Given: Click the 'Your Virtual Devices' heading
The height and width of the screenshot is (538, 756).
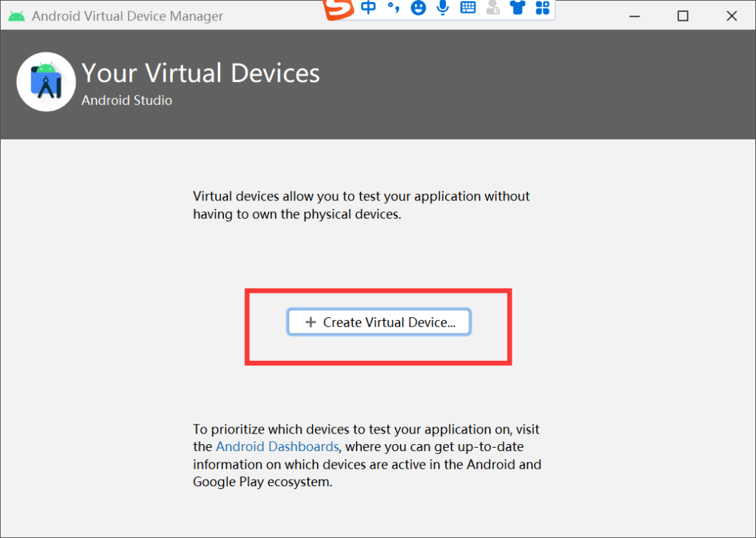Looking at the screenshot, I should pos(201,73).
